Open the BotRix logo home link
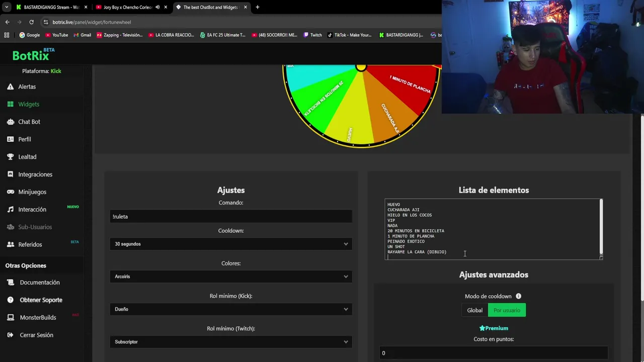The width and height of the screenshot is (644, 362). 34,54
